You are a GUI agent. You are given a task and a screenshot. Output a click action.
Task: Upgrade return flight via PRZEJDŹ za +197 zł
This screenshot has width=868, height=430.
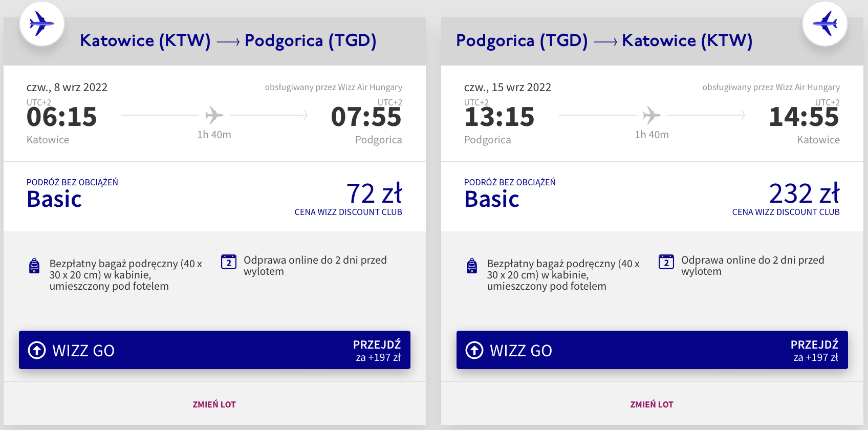[815, 350]
